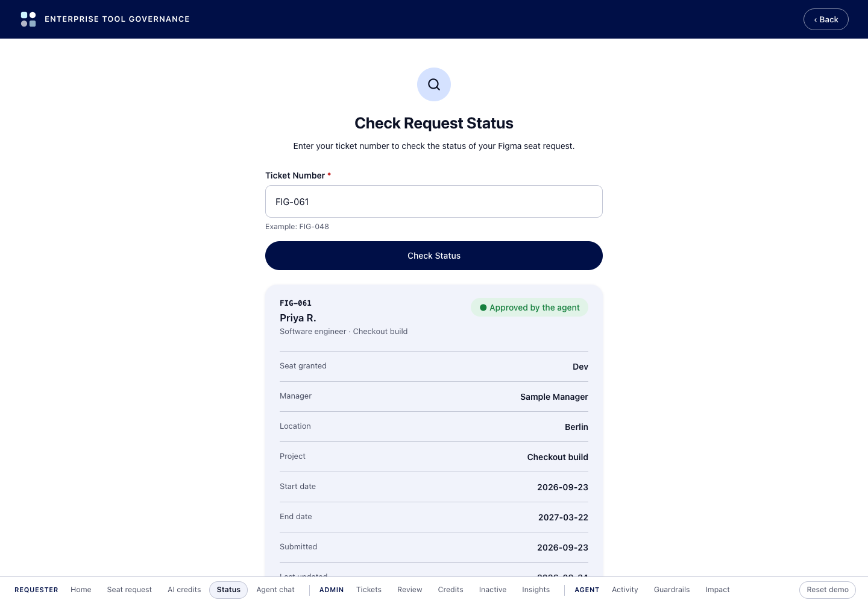Click the 'ENTERPRISE TOOL GOVERNANCE' header title
The image size is (868, 603).
point(117,19)
